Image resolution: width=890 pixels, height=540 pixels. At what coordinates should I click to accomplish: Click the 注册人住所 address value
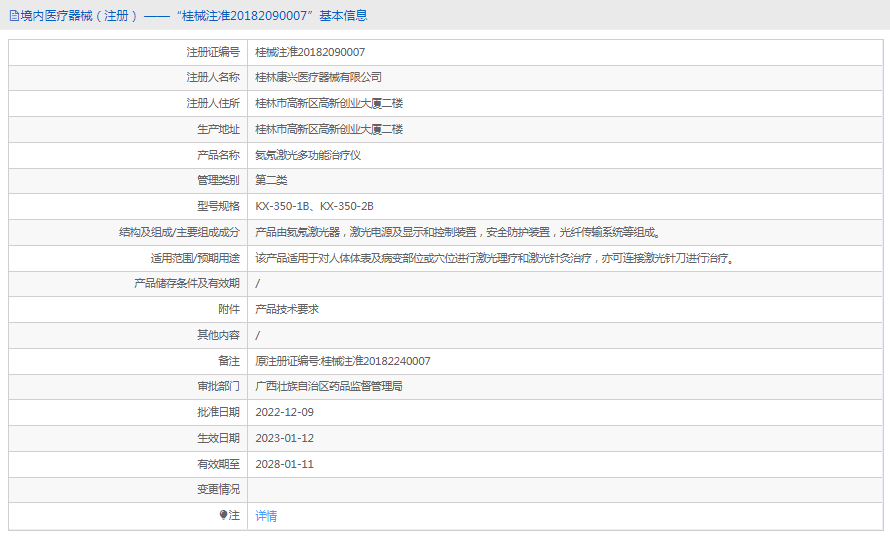(x=329, y=103)
